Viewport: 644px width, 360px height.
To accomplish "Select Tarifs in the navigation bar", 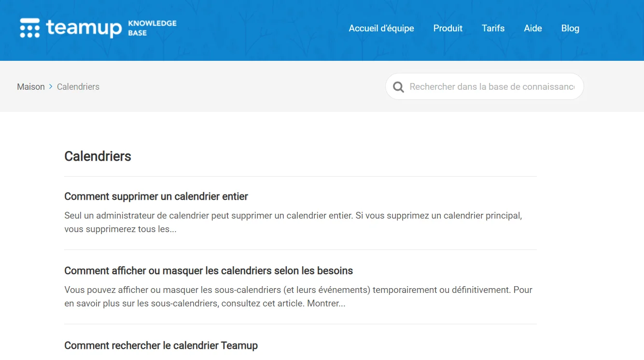I will click(x=493, y=28).
